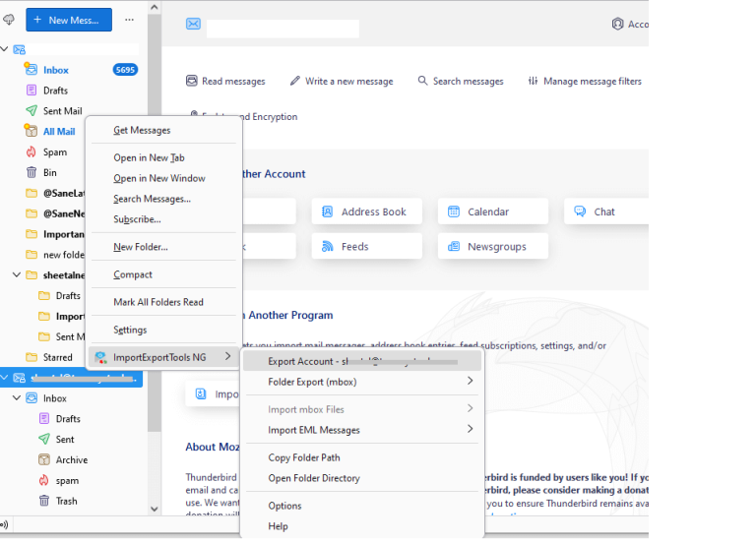Click the Sent Mail paper plane icon
756x543 pixels.
[31, 111]
